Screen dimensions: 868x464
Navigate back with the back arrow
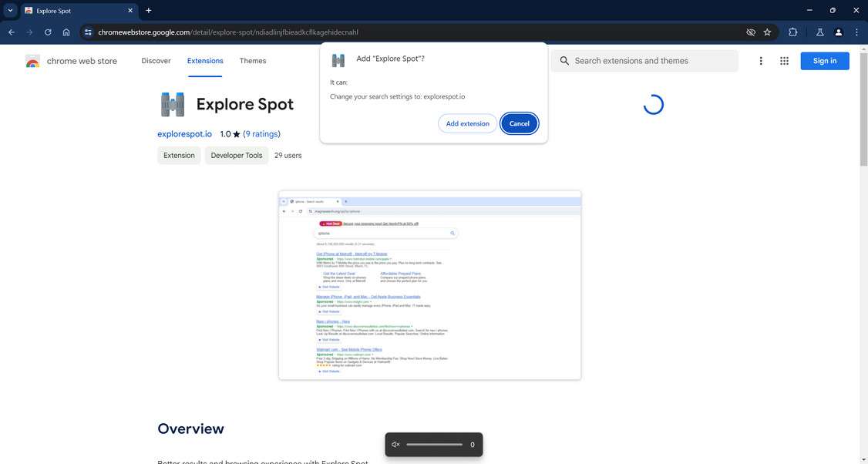coord(10,32)
